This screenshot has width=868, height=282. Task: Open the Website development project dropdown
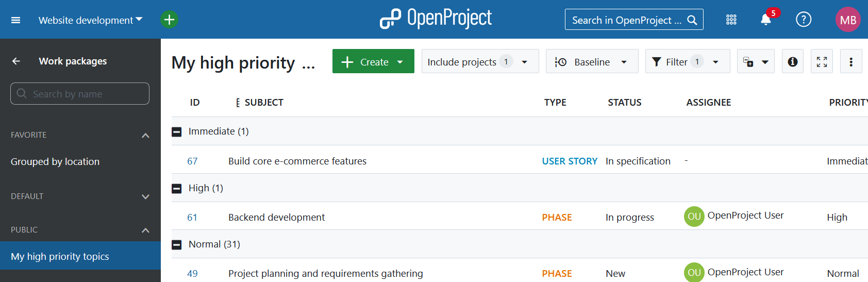click(x=90, y=20)
